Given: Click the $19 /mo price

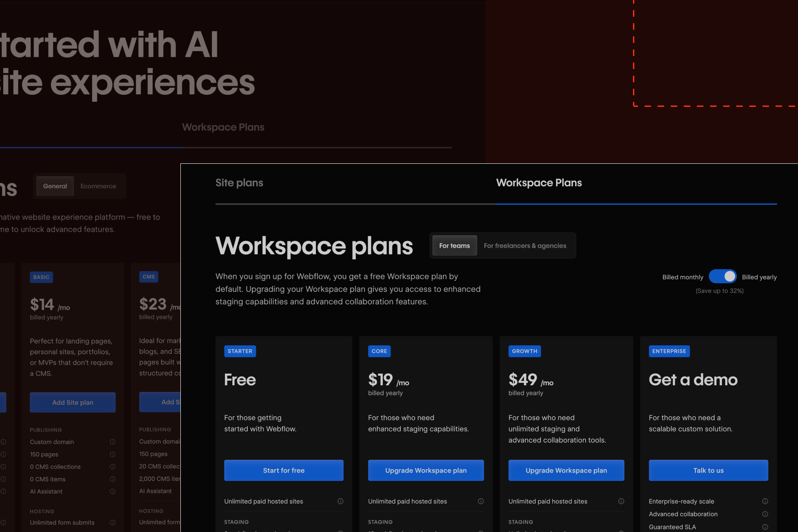Looking at the screenshot, I should (x=389, y=380).
